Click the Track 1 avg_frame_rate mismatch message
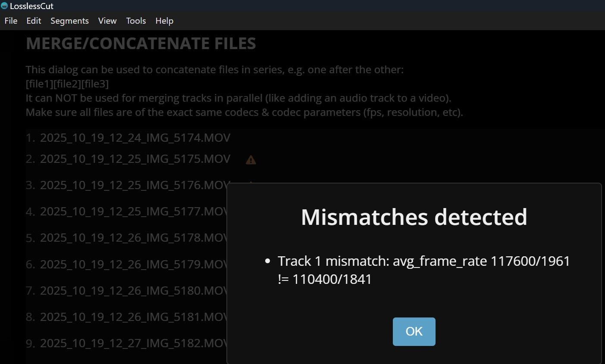Image resolution: width=605 pixels, height=364 pixels. pos(423,270)
